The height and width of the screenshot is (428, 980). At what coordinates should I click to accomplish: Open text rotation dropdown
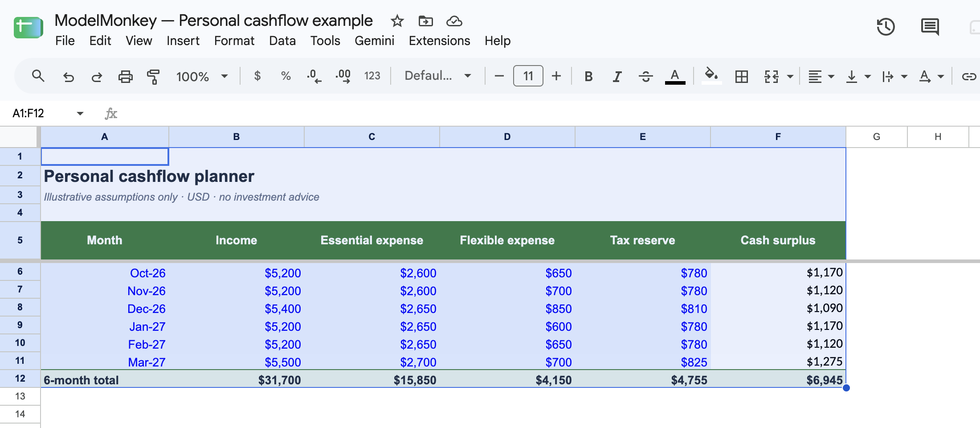tap(931, 77)
